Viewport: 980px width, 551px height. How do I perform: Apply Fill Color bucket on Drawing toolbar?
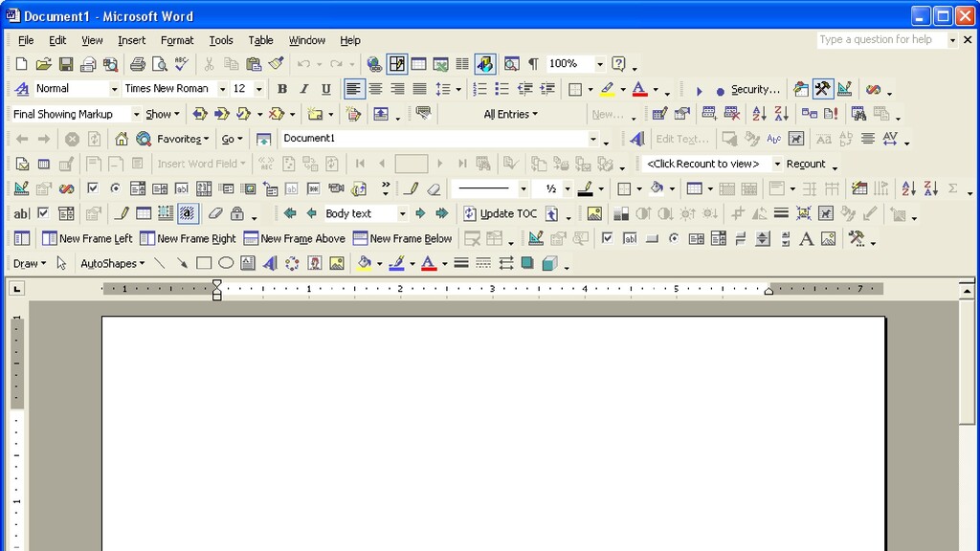(x=365, y=264)
